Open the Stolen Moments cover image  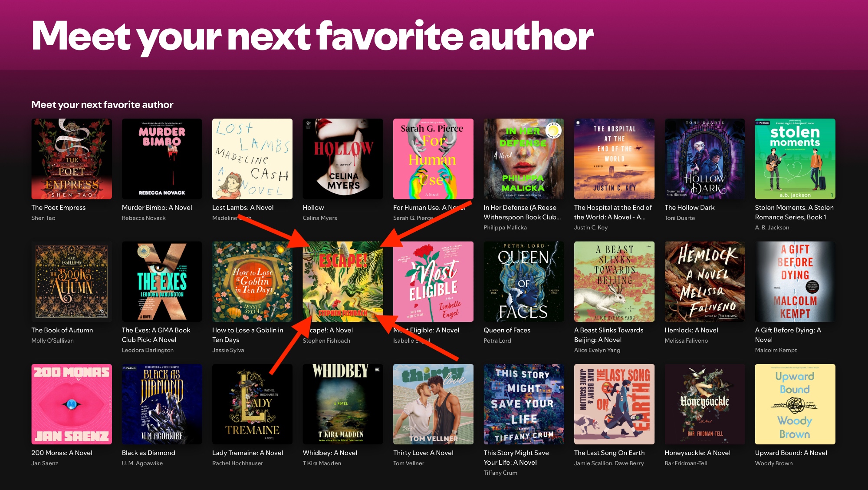tap(795, 159)
